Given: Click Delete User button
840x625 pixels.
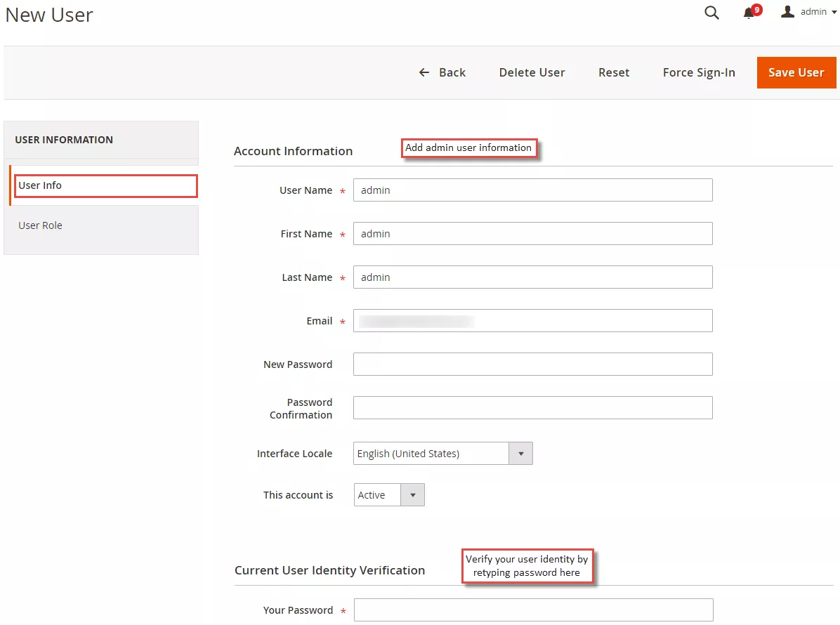Looking at the screenshot, I should [532, 72].
